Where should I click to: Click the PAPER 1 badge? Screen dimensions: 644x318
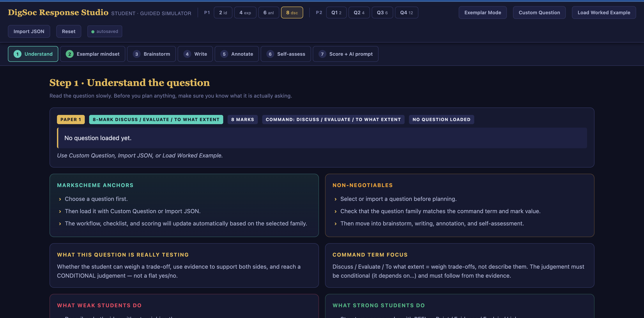(71, 120)
